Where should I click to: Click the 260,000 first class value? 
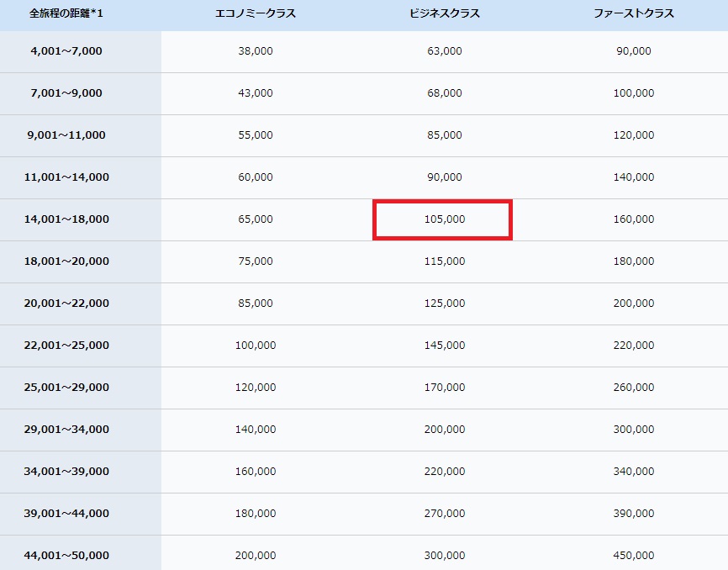click(634, 387)
